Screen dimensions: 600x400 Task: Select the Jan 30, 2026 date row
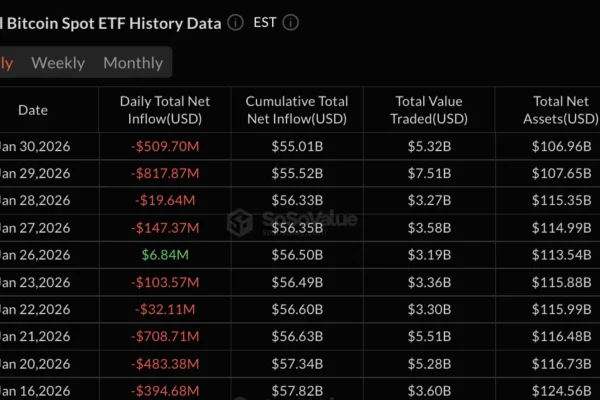[35, 147]
